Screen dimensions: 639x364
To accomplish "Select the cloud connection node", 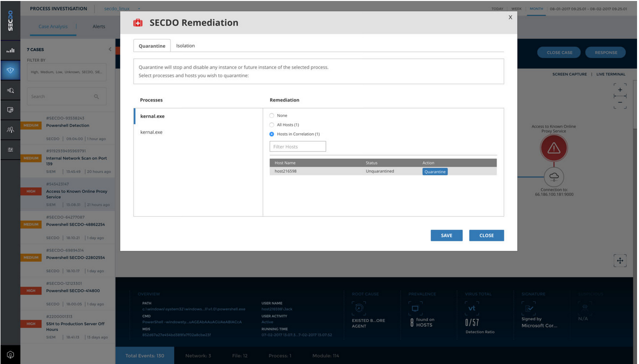I will coord(554,176).
